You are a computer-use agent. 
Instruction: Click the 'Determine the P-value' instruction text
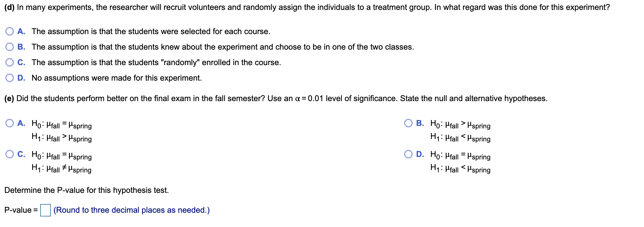pos(87,190)
